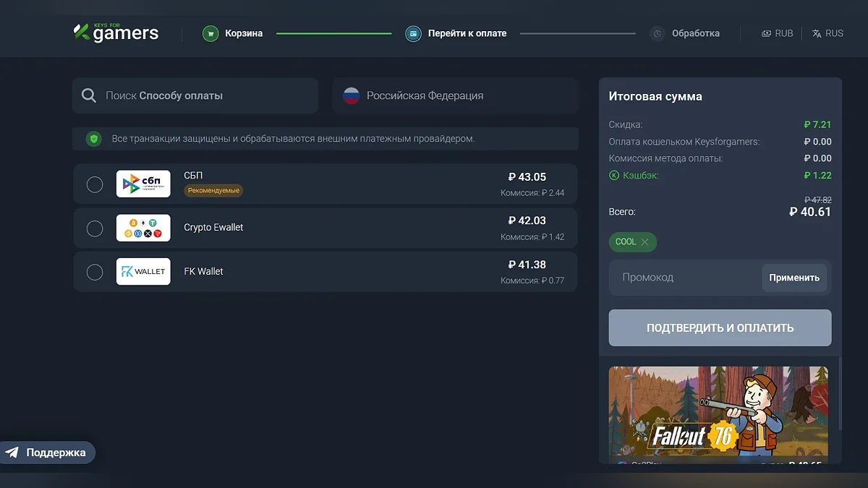Open the RUB currency selector

(x=778, y=33)
